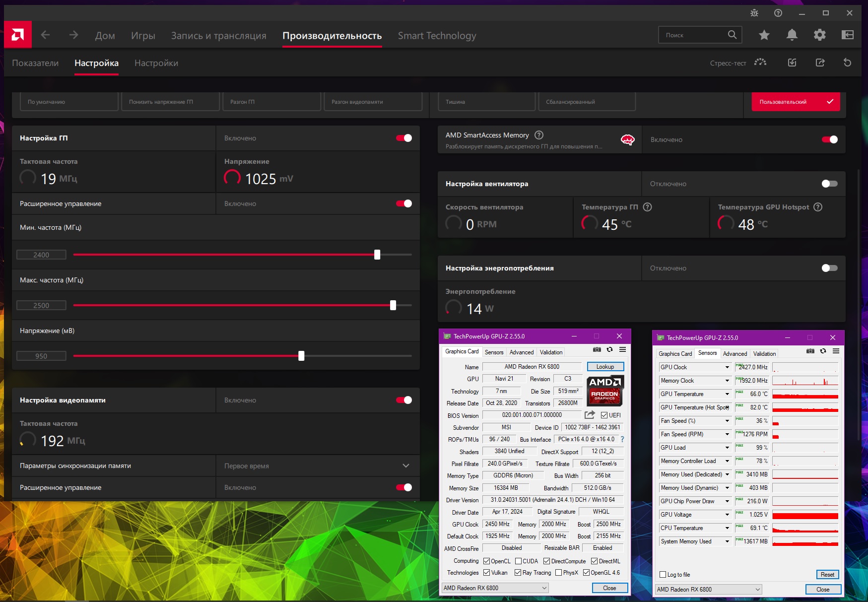Click the search magnifier icon
The width and height of the screenshot is (868, 602).
click(x=732, y=35)
